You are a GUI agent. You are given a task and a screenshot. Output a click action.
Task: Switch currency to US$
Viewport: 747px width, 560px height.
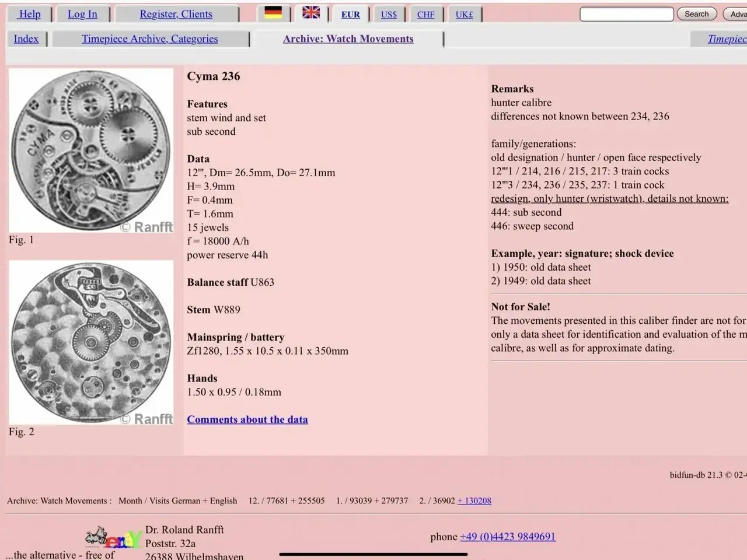(389, 15)
